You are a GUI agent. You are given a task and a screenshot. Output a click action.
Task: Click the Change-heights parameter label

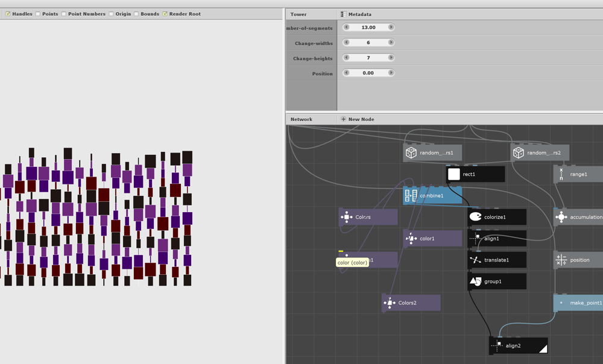pyautogui.click(x=313, y=58)
